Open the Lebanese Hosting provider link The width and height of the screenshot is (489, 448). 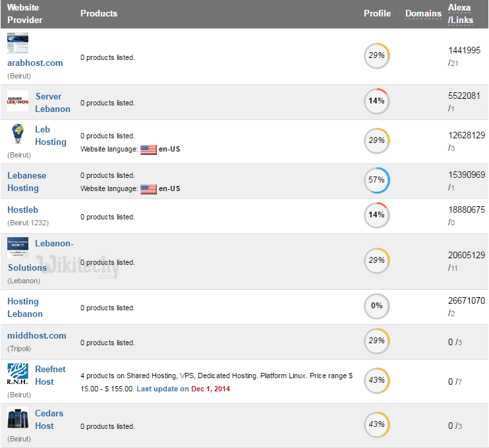coord(27,182)
